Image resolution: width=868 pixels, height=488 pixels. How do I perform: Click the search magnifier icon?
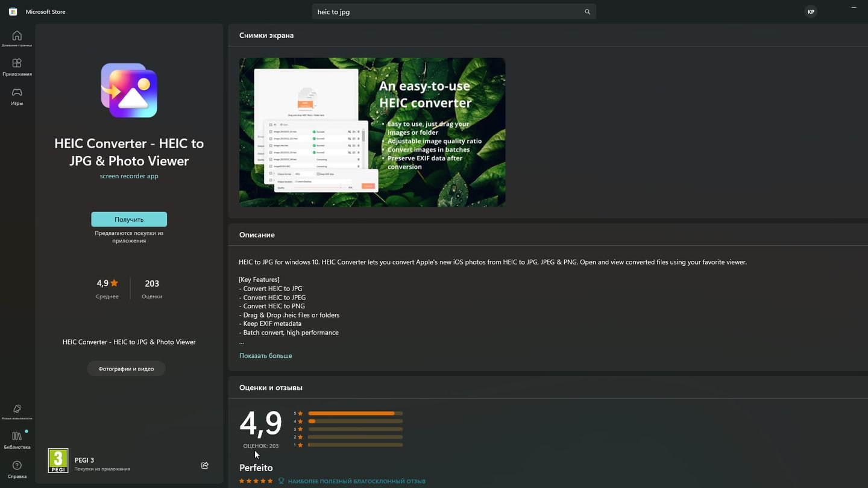(587, 11)
